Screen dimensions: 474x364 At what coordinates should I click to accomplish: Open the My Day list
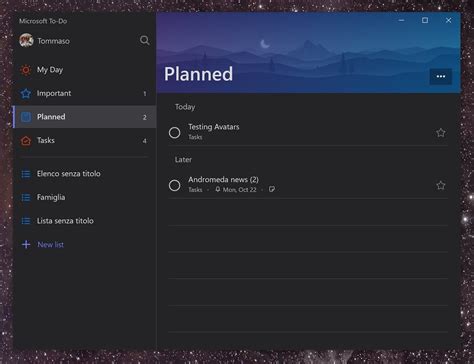[85, 70]
